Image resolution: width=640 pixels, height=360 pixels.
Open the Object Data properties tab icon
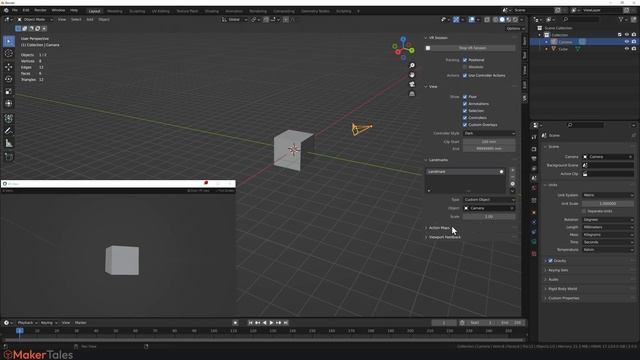click(x=534, y=242)
